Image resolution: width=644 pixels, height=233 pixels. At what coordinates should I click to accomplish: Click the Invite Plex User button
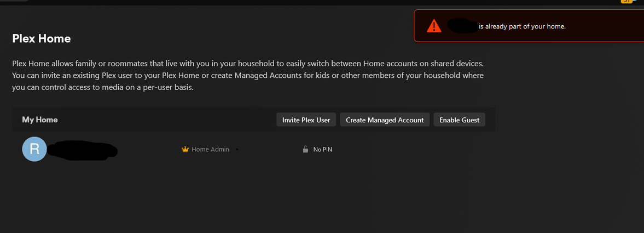click(306, 120)
